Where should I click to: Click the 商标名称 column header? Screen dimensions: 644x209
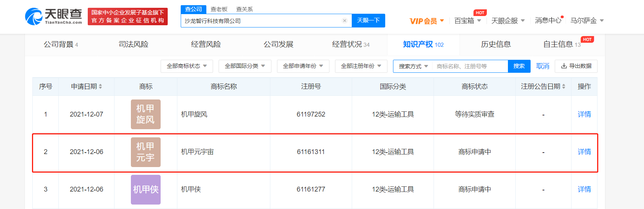223,86
